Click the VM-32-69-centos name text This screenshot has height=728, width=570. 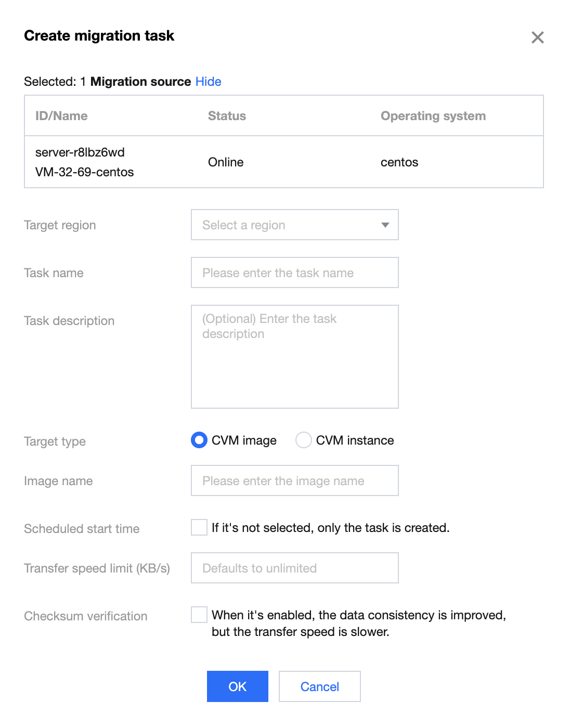tap(84, 172)
